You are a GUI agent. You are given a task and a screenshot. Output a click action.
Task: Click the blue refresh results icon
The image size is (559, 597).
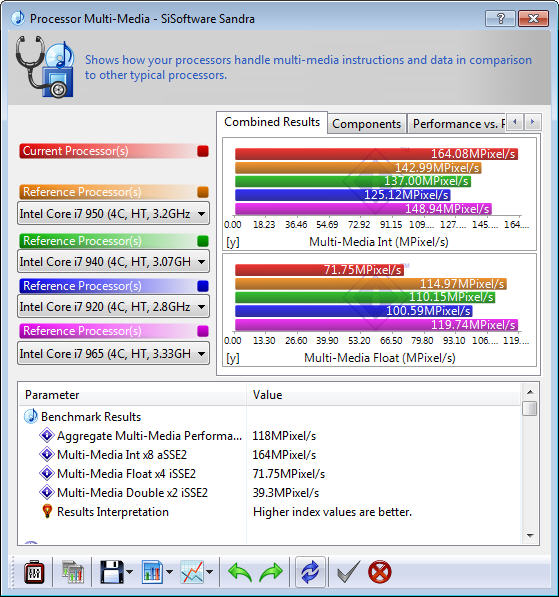pos(310,572)
